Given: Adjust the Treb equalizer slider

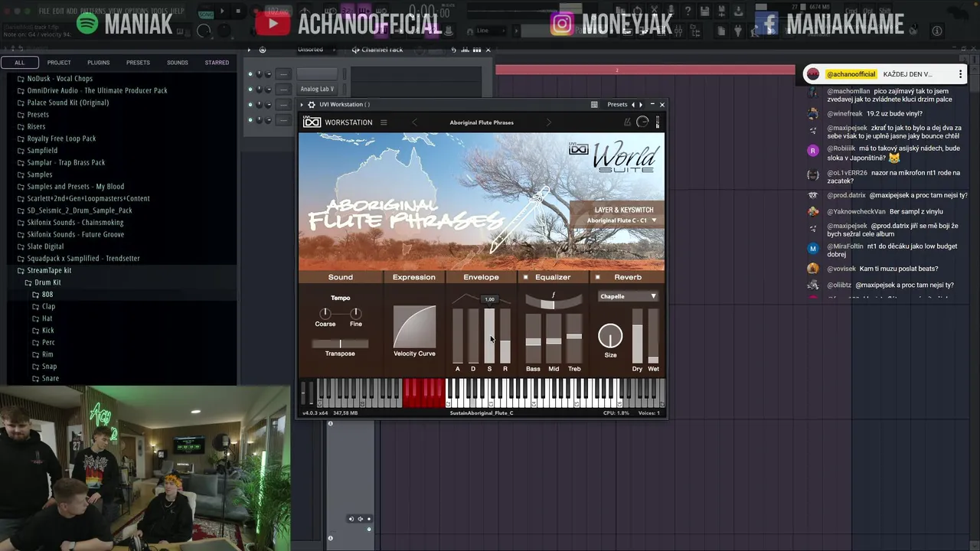Looking at the screenshot, I should pyautogui.click(x=574, y=337).
